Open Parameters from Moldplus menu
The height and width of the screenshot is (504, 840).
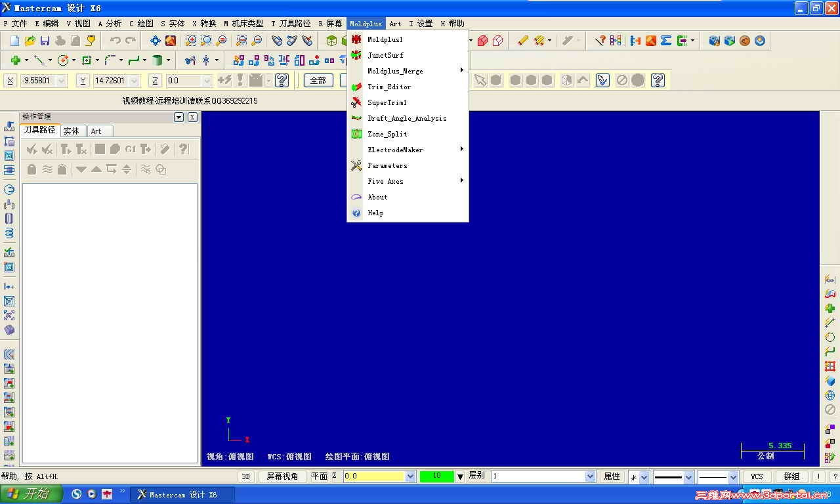(x=408, y=165)
